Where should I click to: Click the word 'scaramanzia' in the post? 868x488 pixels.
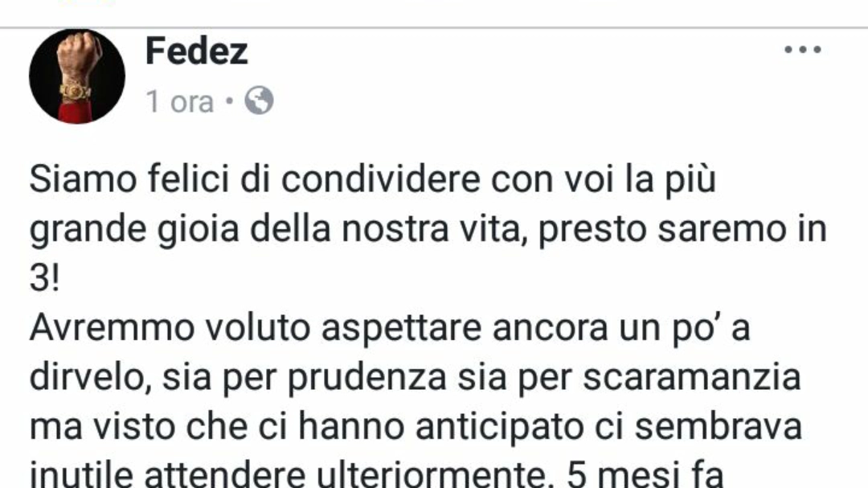[x=692, y=377]
